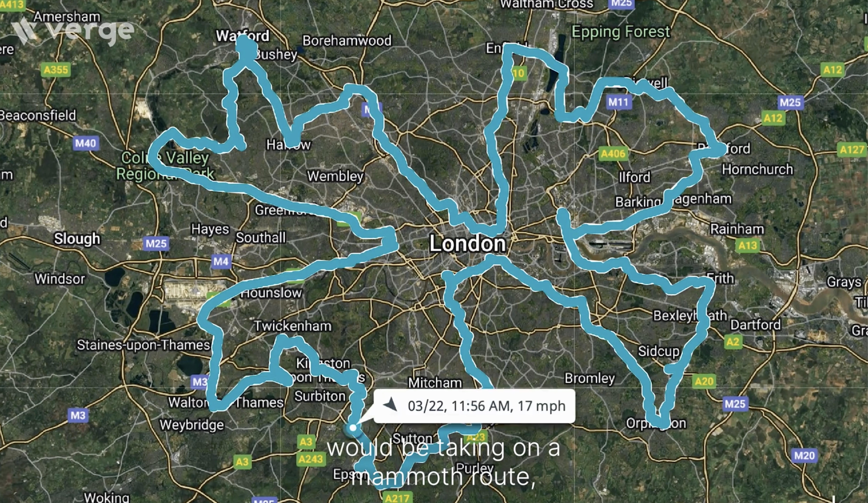Open the 03/22 11:56 AM tooltip
The image size is (868, 503).
(474, 406)
